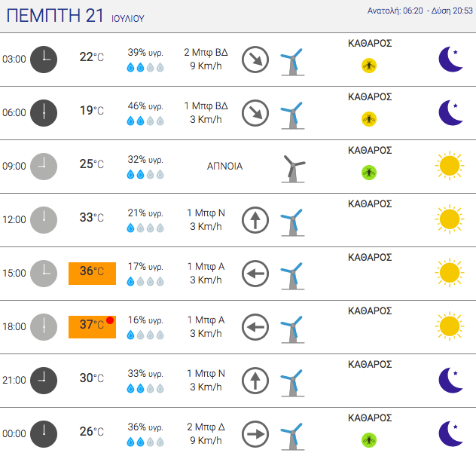This screenshot has height=459, width=476.
Task: Click the ΚΑΘΑΡΟΣ label at 18:00
Action: pos(370,311)
